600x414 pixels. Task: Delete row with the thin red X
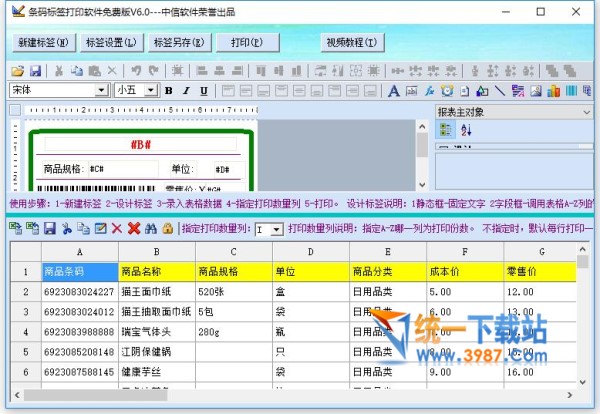click(x=117, y=228)
